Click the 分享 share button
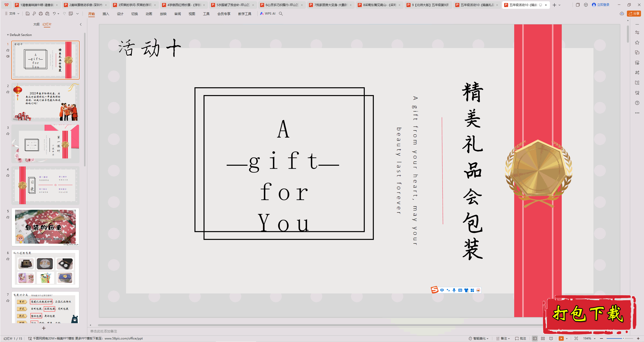This screenshot has height=342, width=644. (x=634, y=14)
